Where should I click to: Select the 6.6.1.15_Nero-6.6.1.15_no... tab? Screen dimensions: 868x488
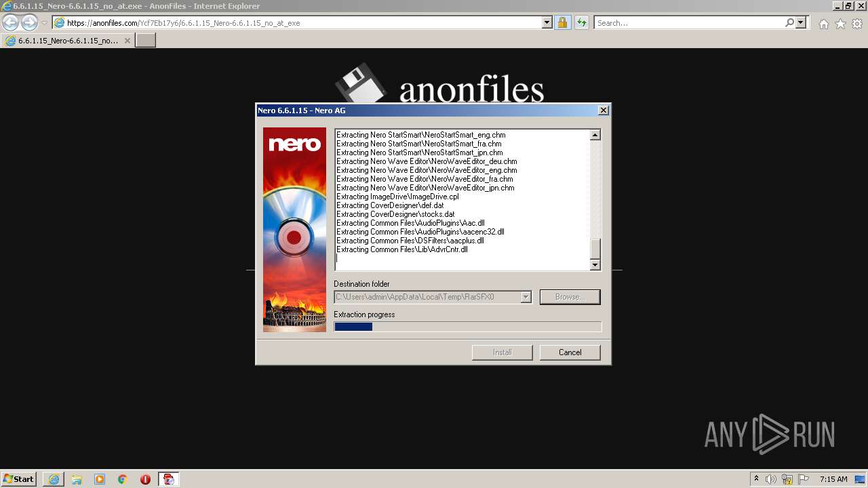68,41
